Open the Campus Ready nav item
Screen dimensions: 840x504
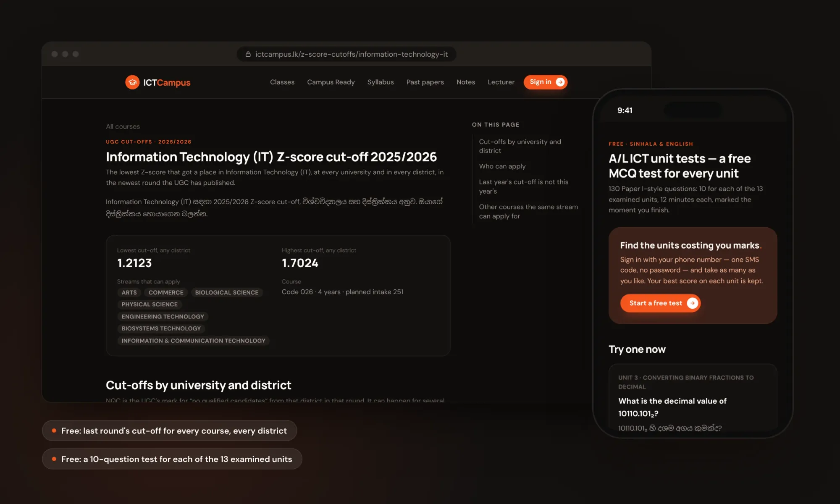(331, 82)
